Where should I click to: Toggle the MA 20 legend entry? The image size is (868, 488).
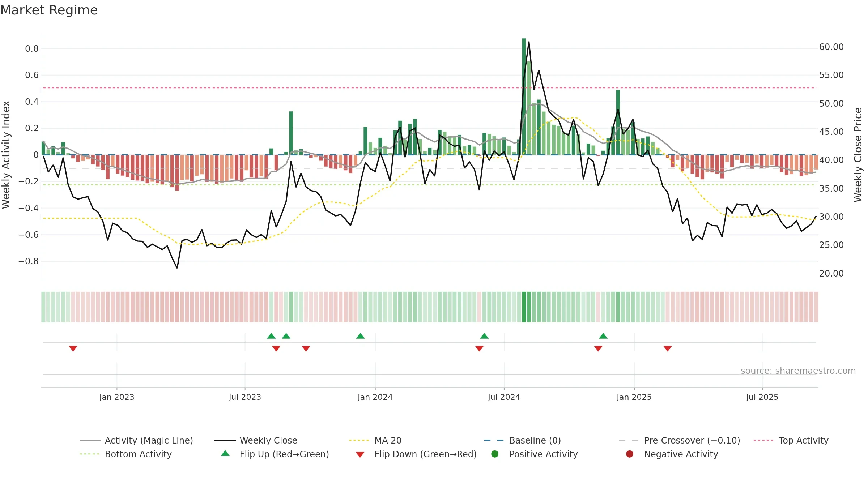tap(375, 440)
